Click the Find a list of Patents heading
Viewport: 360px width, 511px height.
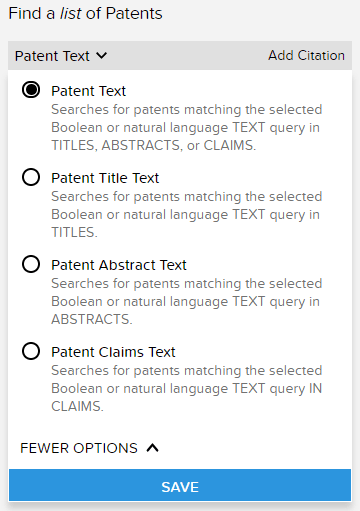85,14
